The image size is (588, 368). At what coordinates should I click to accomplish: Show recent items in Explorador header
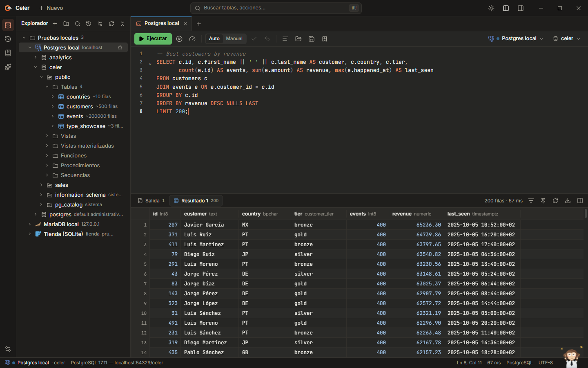(89, 24)
